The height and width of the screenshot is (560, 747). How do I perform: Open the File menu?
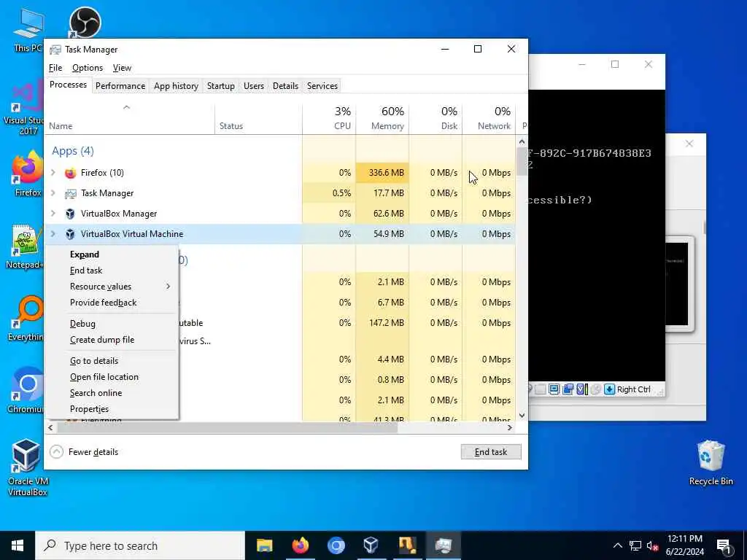tap(55, 68)
